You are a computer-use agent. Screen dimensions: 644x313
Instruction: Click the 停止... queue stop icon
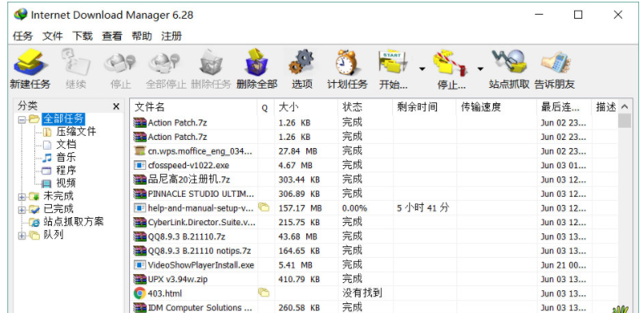451,63
